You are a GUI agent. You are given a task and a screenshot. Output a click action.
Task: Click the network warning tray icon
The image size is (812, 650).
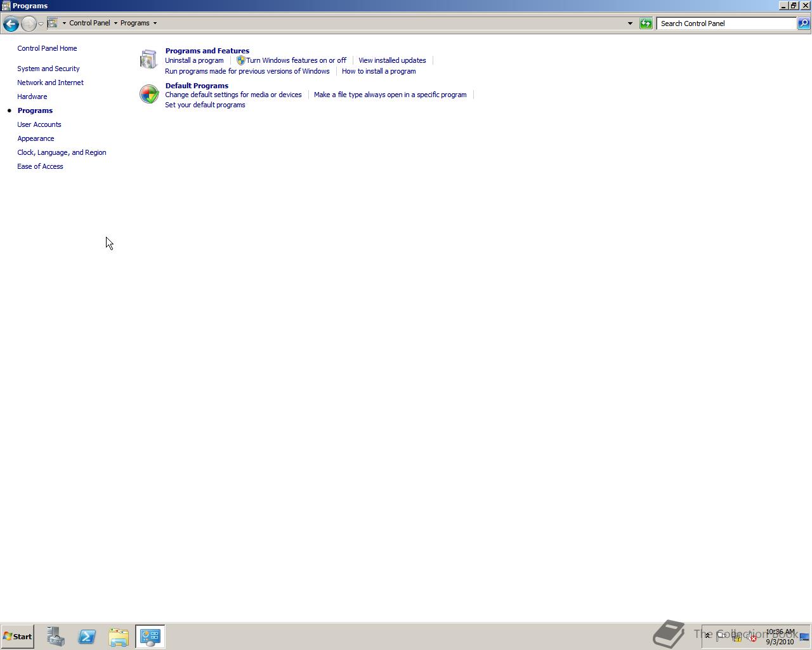(737, 637)
